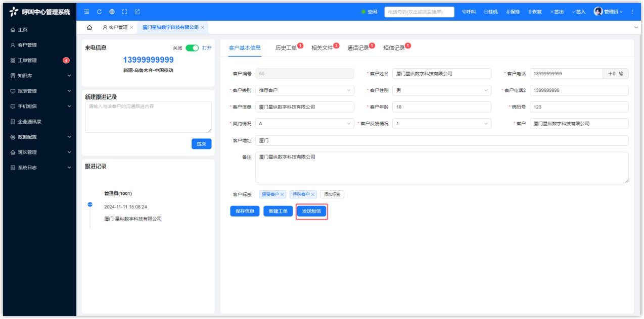Click the 挂机 hang-up button
The image size is (644, 319).
coord(491,12)
